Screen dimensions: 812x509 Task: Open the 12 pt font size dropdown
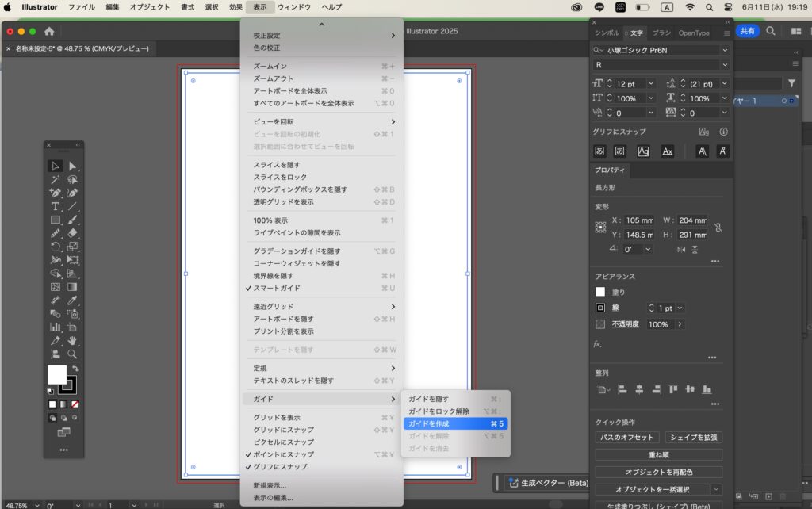[651, 84]
